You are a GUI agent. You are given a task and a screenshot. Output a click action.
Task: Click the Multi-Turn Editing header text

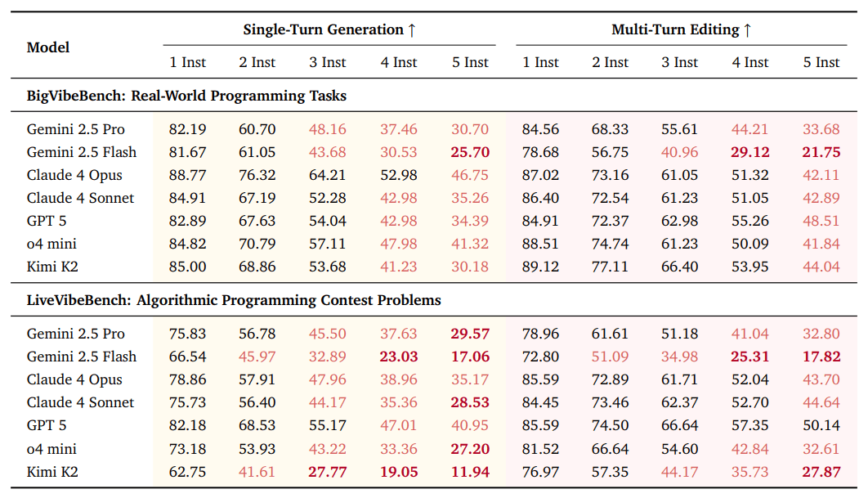pyautogui.click(x=675, y=30)
